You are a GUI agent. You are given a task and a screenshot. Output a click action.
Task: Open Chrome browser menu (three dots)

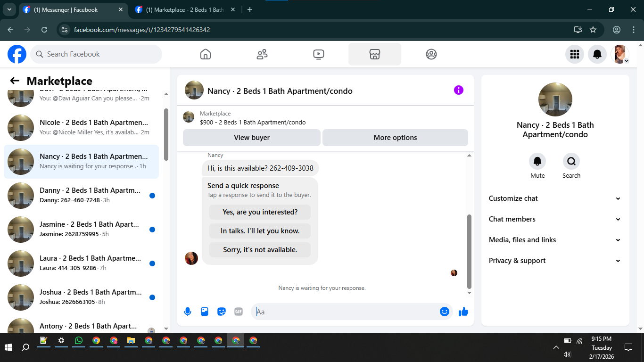634,30
